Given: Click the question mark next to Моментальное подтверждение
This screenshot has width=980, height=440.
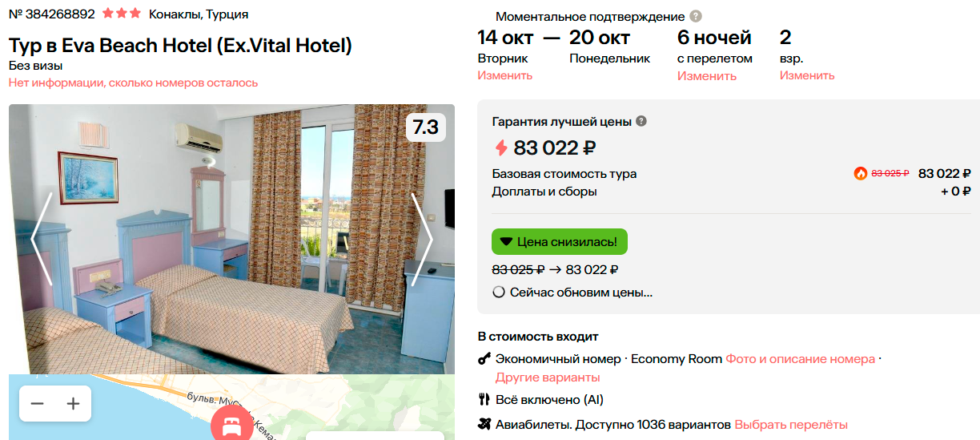Looking at the screenshot, I should pos(696,16).
